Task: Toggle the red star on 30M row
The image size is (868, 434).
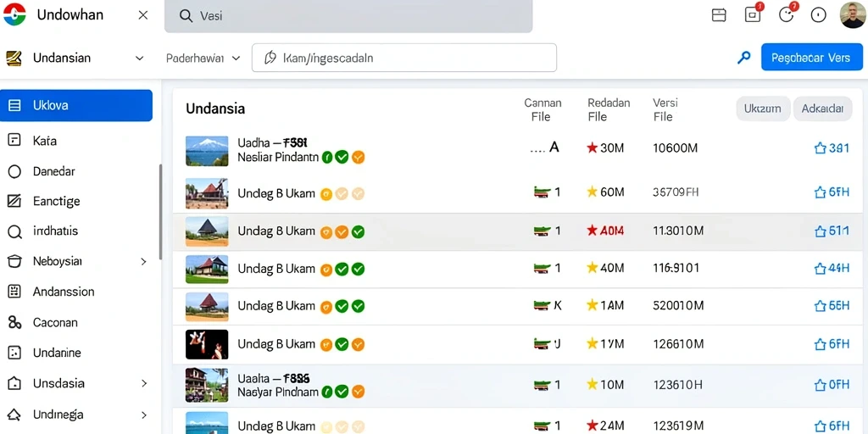Action: tap(592, 147)
